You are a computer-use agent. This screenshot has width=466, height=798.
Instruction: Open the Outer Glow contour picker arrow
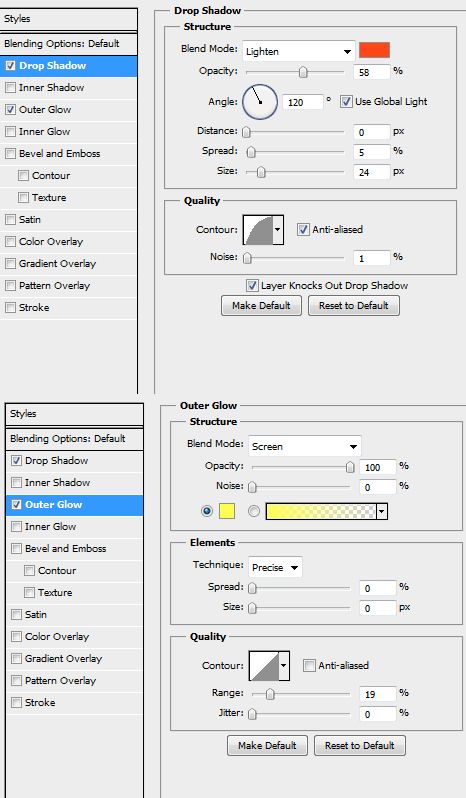[284, 666]
